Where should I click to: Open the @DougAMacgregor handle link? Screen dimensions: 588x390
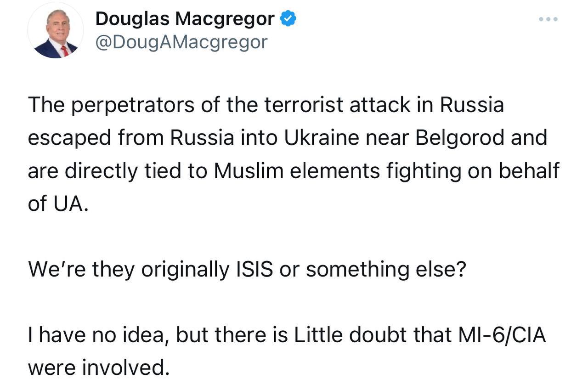181,42
